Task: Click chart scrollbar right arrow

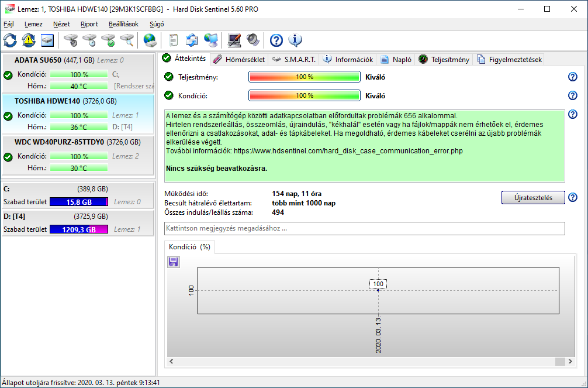Action: (570, 361)
